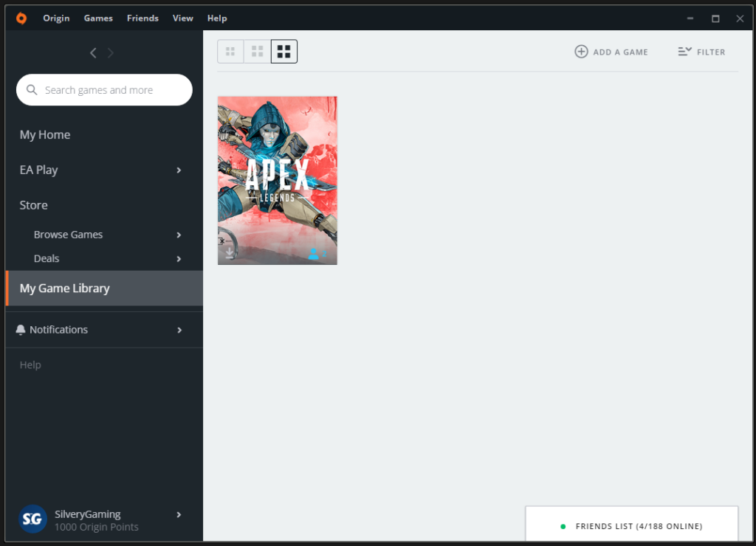Close the Origin window
Viewport: 756px width, 546px height.
[x=740, y=18]
